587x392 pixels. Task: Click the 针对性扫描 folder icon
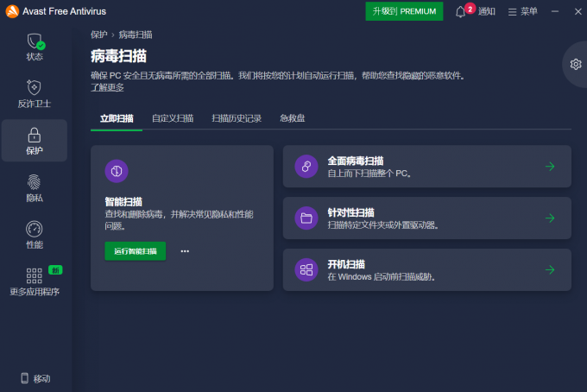tap(306, 218)
